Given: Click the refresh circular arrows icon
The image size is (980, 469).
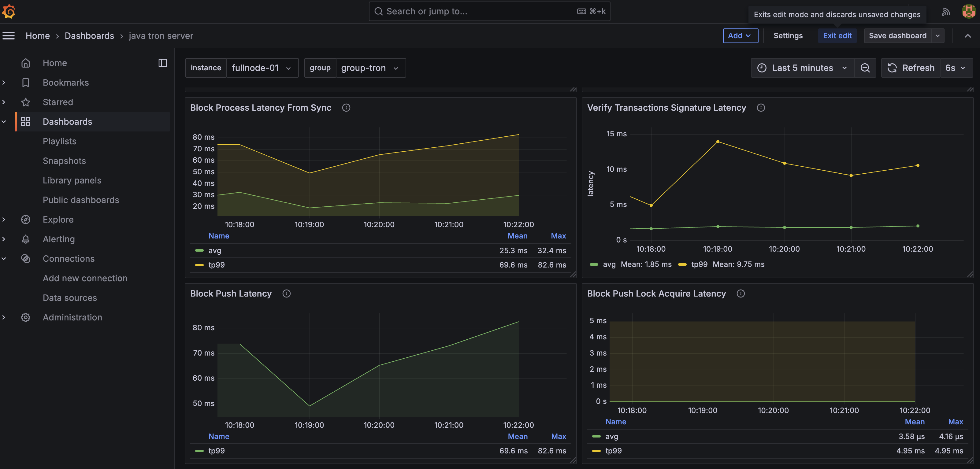Looking at the screenshot, I should tap(892, 68).
